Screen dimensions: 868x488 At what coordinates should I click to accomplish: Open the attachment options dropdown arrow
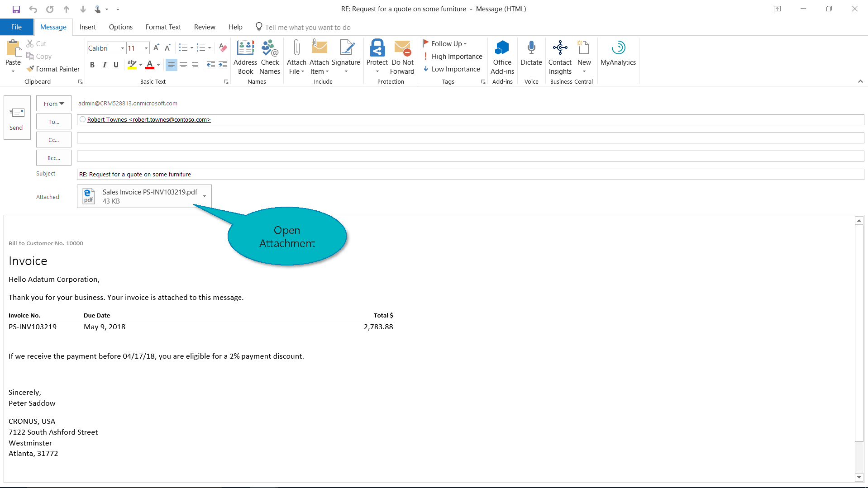(205, 196)
